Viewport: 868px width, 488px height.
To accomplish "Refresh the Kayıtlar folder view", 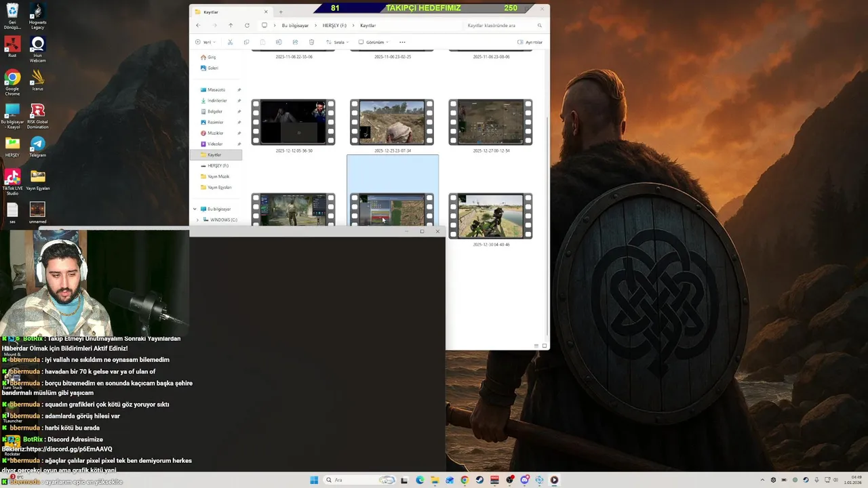I will [247, 25].
